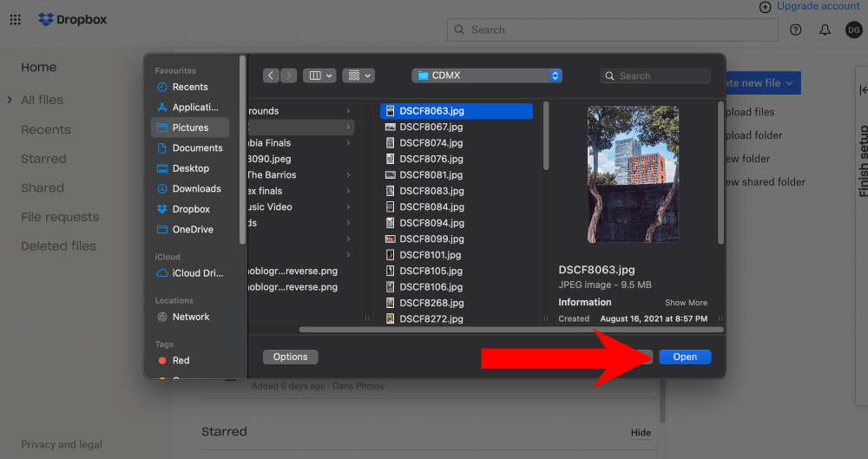The height and width of the screenshot is (459, 868).
Task: Select Recents in Finder favourites
Action: (x=190, y=87)
